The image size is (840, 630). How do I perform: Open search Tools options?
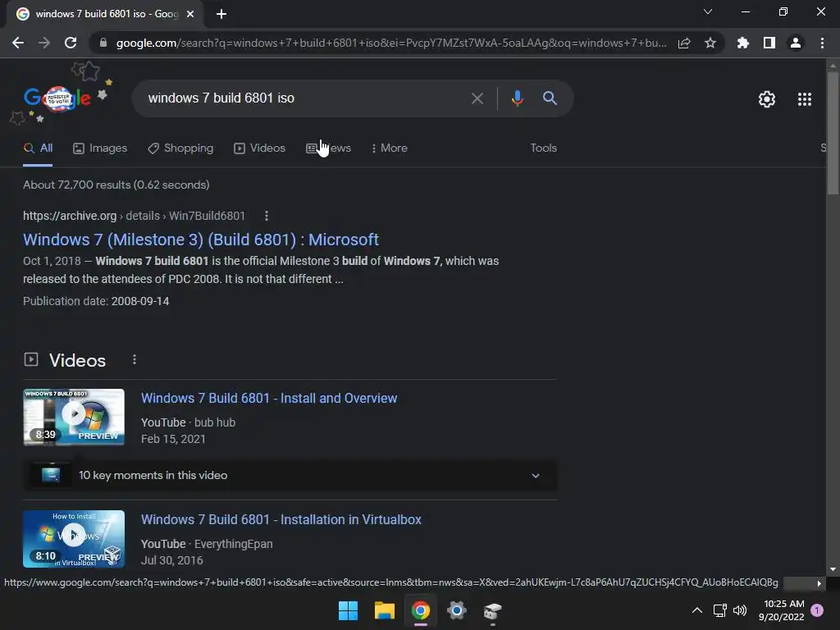pos(543,148)
